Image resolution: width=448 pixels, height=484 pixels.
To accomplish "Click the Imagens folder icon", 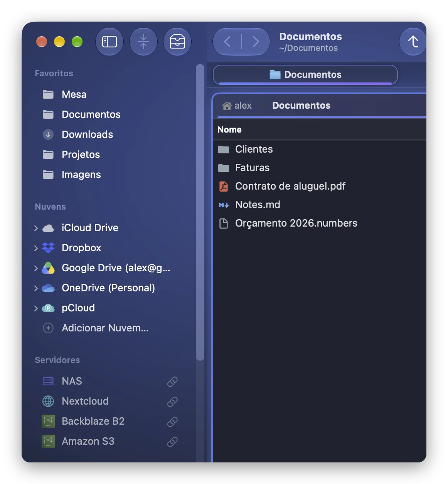I will 48,175.
